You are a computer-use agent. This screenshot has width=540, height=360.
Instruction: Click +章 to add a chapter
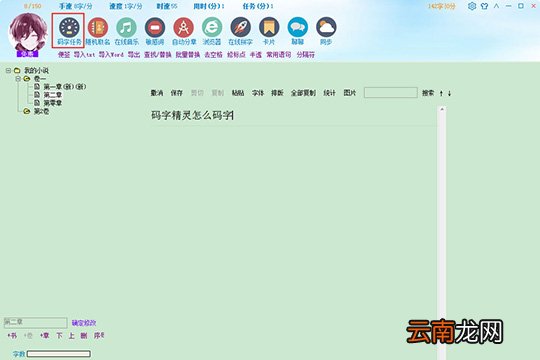coord(44,336)
